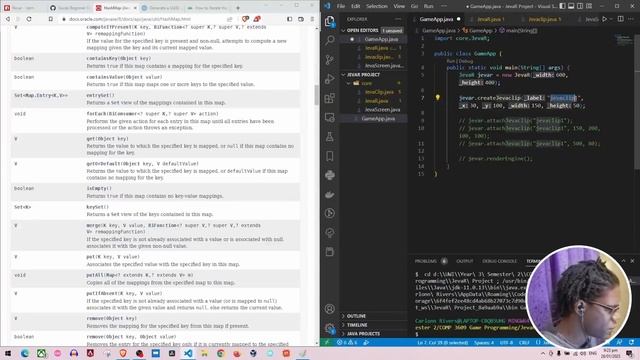Switch to the JevaR.java editor tab

pyautogui.click(x=491, y=19)
